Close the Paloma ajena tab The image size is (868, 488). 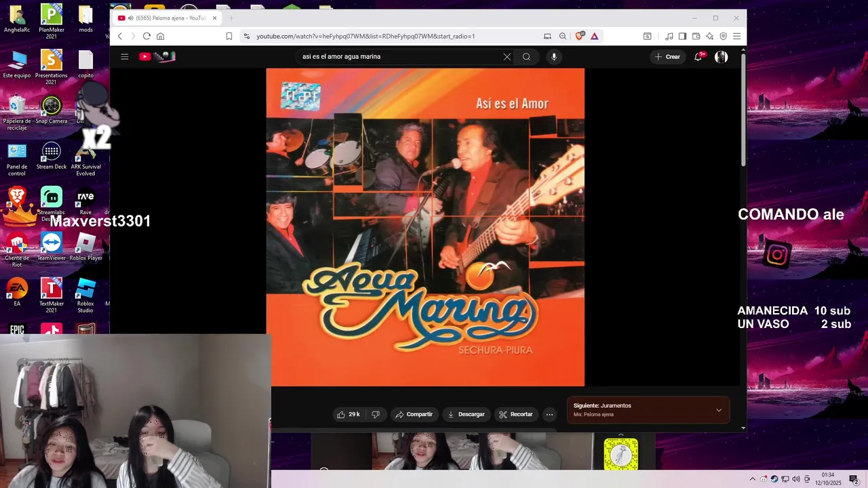(215, 18)
